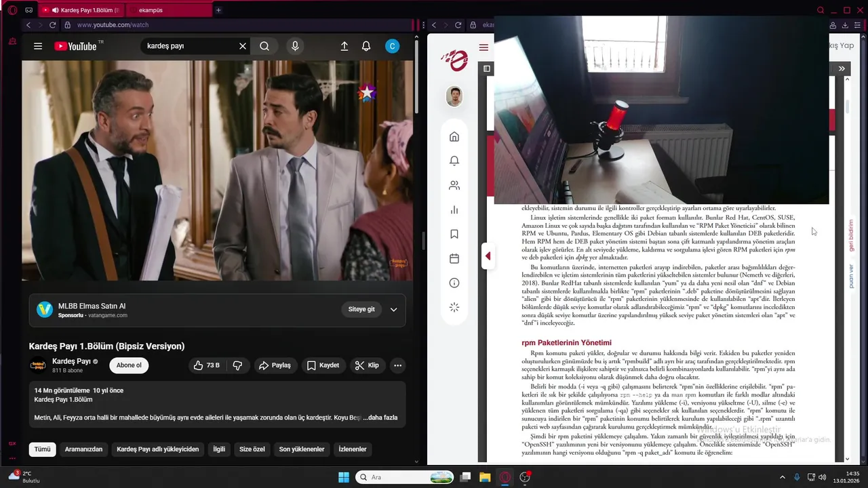Open the Opera GX main menu logo
Screen dimensions: 868x488
pos(12,10)
